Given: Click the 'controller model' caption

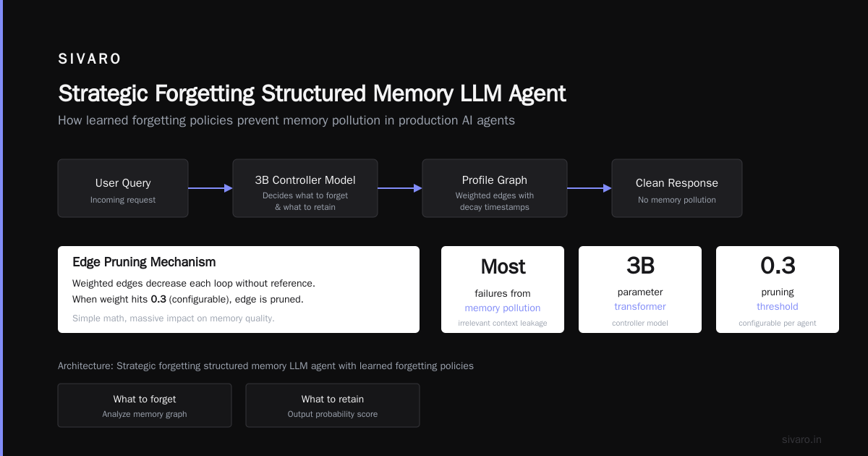Looking at the screenshot, I should (x=640, y=323).
